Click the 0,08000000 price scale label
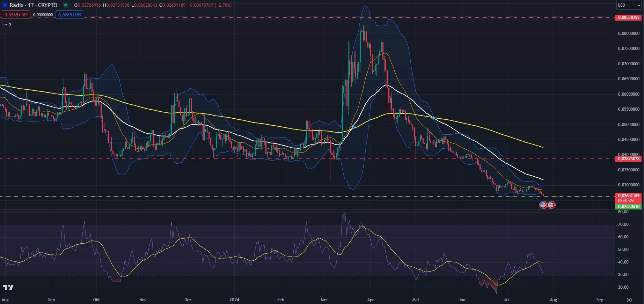The height and width of the screenshot is (304, 644). click(629, 34)
